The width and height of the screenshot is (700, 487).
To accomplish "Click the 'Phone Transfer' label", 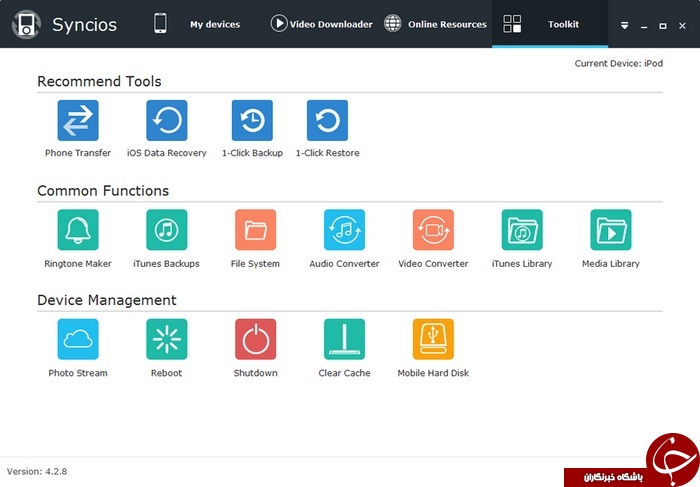I will [x=78, y=153].
